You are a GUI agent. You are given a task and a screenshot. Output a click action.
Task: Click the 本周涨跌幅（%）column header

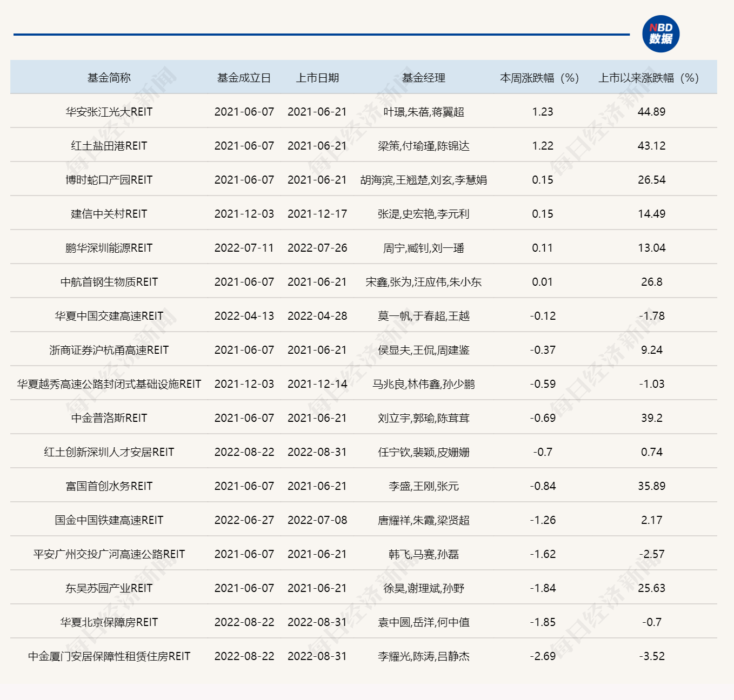pyautogui.click(x=542, y=78)
